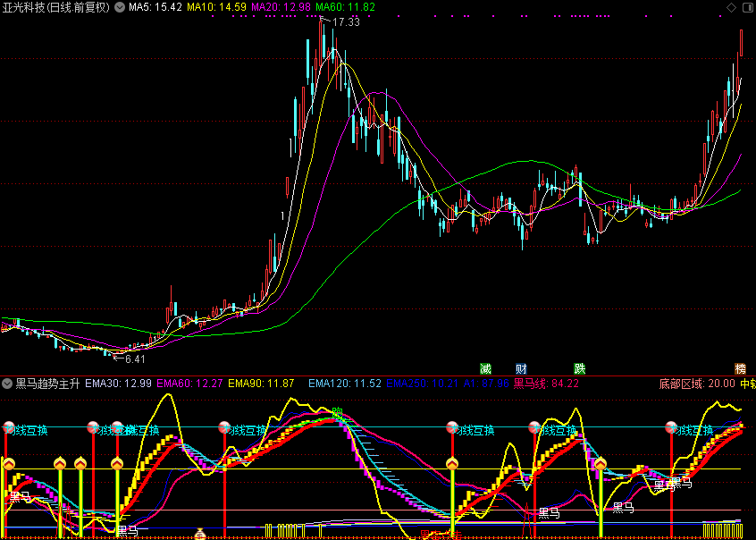Screen dimensions: 756x540
Task: Open the green 跌 event badge
Action: (x=580, y=369)
